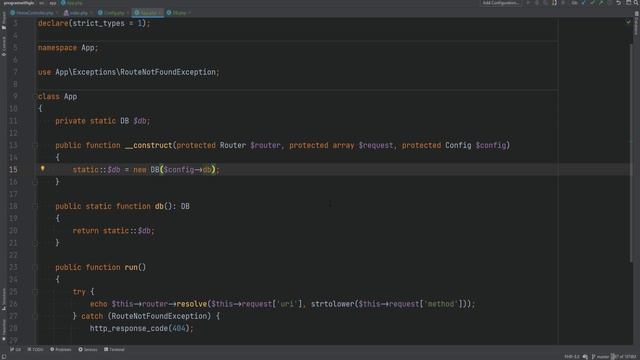Click 'namespace App;' on line 5
This screenshot has width=640, height=360.
(68, 48)
